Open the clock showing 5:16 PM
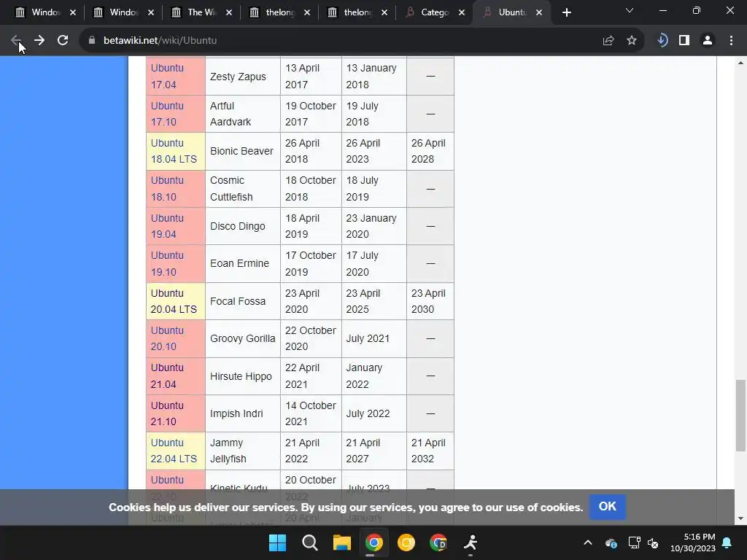Viewport: 747px width, 560px height. (x=693, y=542)
